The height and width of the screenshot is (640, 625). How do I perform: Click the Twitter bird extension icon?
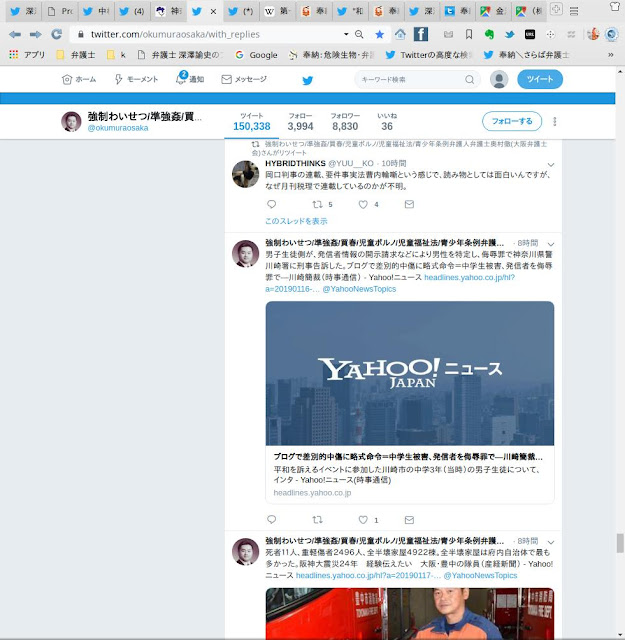click(509, 35)
